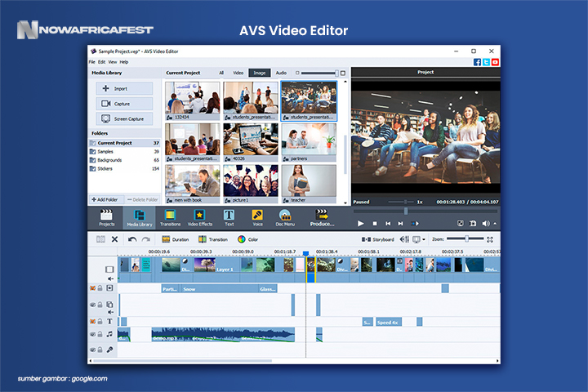Image resolution: width=588 pixels, height=392 pixels.
Task: Undo the last action
Action: click(x=132, y=239)
